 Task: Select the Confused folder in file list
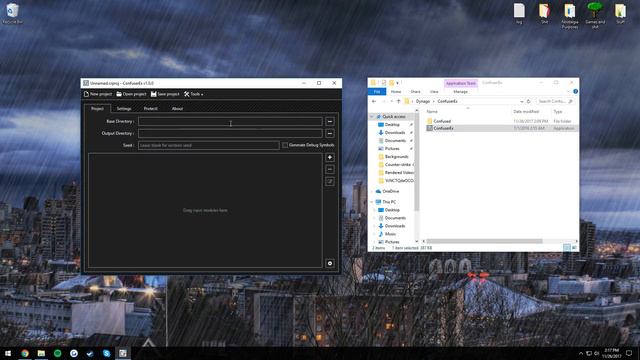442,121
